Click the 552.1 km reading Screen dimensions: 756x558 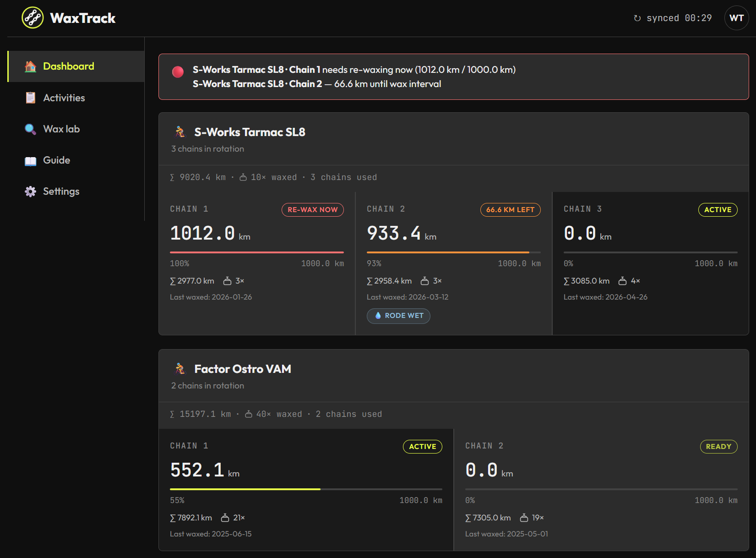(205, 470)
